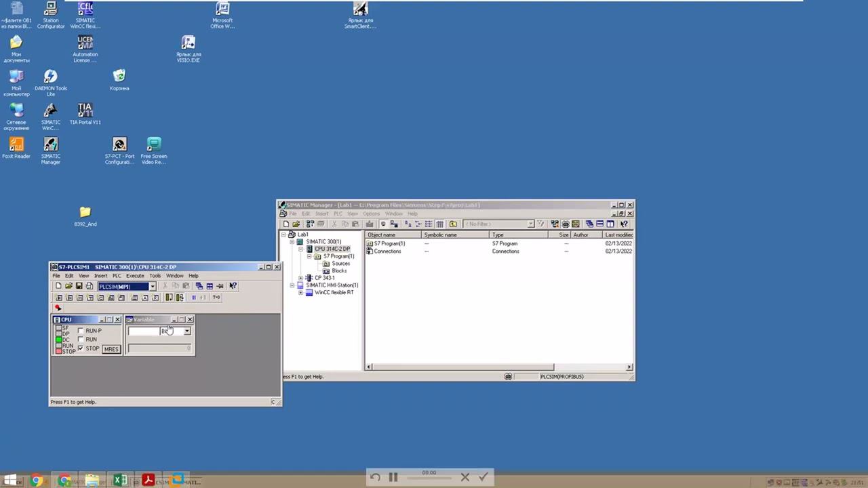Open the Variable format dropdown arrow
Viewport: 868px width, 488px height.
tap(186, 331)
